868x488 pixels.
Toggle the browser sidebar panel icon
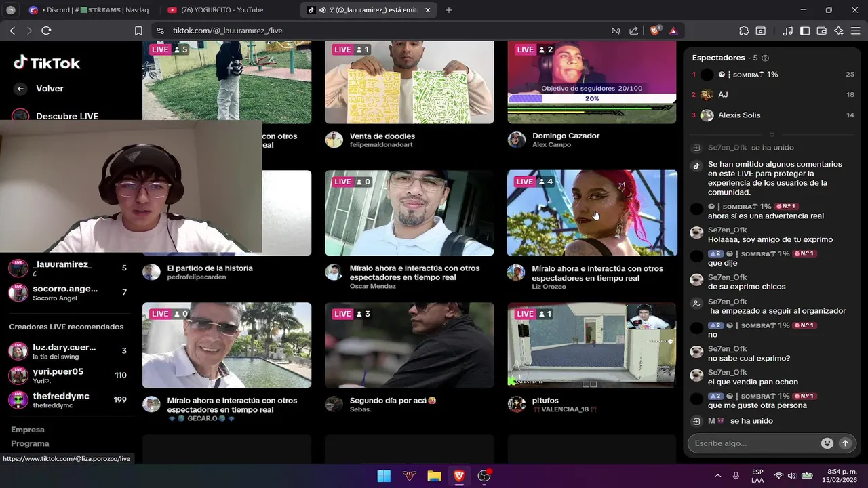(x=805, y=30)
